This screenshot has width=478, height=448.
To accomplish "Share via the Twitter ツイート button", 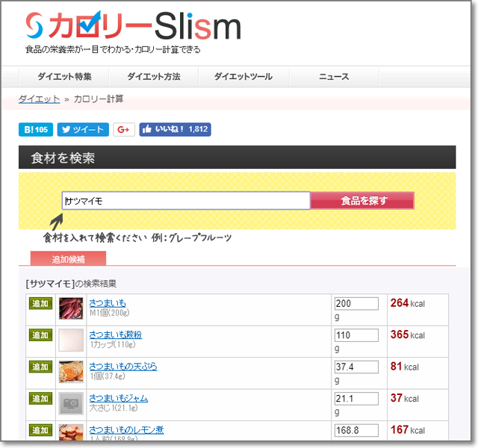I will [83, 129].
